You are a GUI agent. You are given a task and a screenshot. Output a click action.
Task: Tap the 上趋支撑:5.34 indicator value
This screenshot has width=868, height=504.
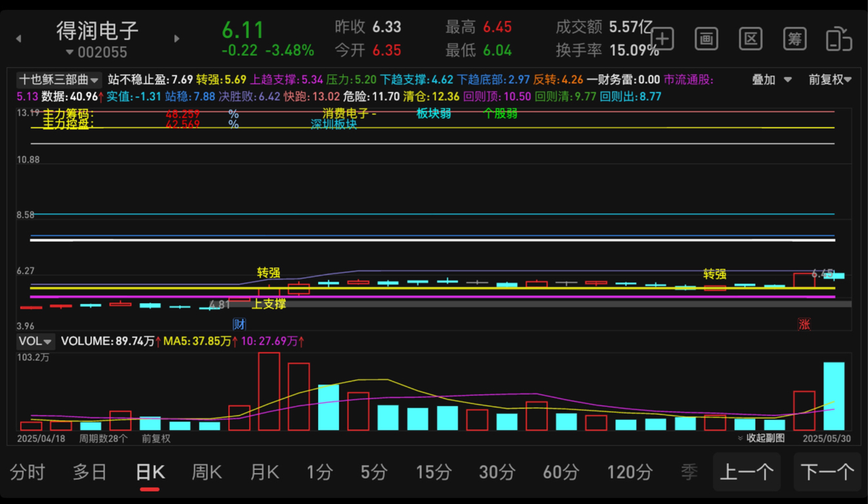click(287, 80)
